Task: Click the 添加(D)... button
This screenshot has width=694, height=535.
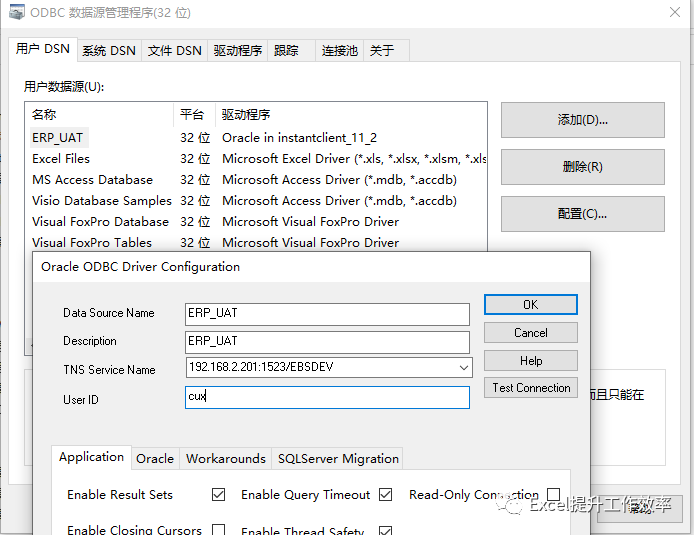Action: click(x=582, y=120)
